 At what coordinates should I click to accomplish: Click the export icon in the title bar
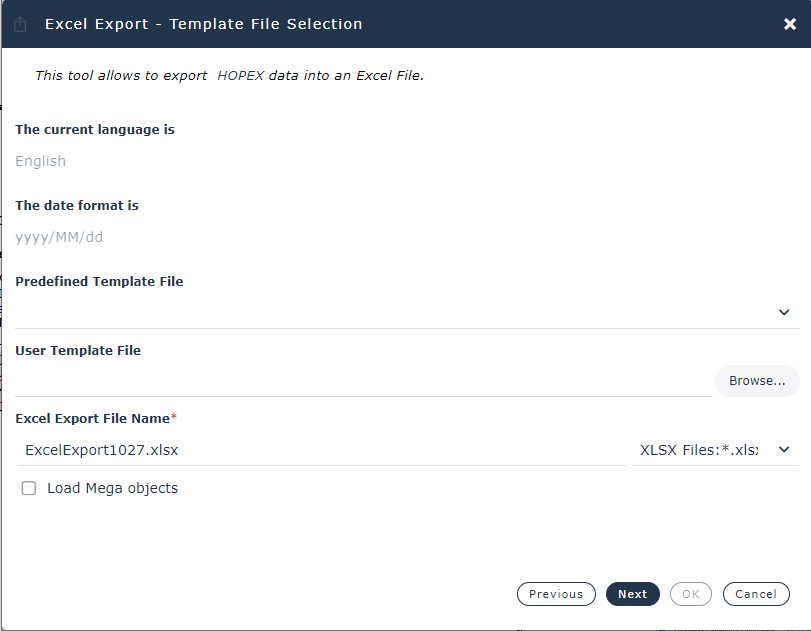[x=20, y=24]
